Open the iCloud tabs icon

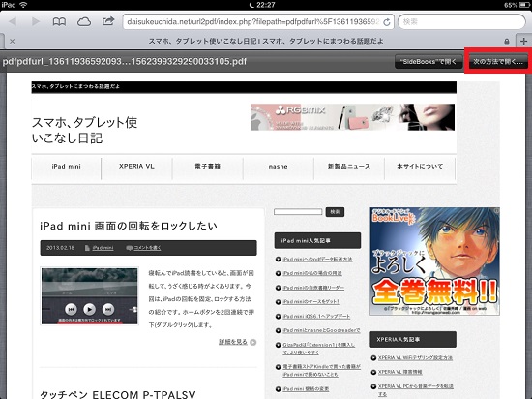[x=84, y=22]
